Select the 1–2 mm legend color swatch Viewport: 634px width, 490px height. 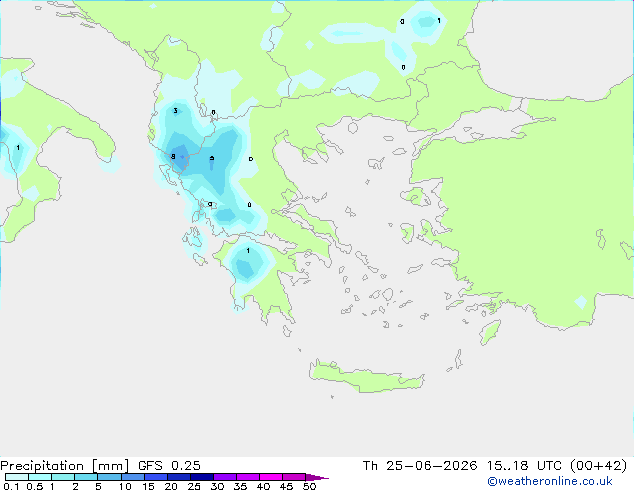click(x=63, y=477)
